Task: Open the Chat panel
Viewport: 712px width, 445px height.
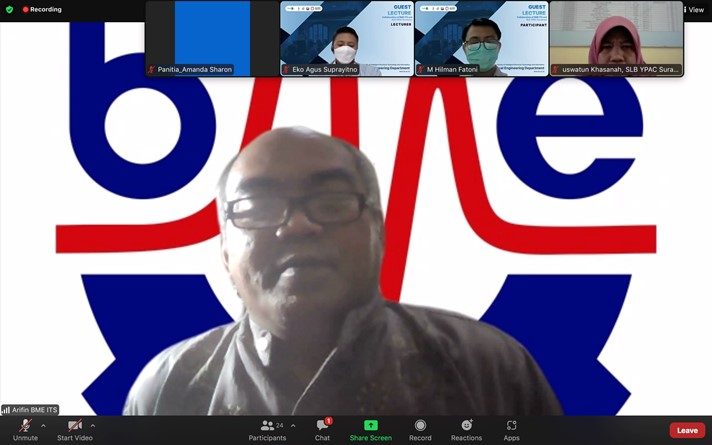Action: [322, 429]
